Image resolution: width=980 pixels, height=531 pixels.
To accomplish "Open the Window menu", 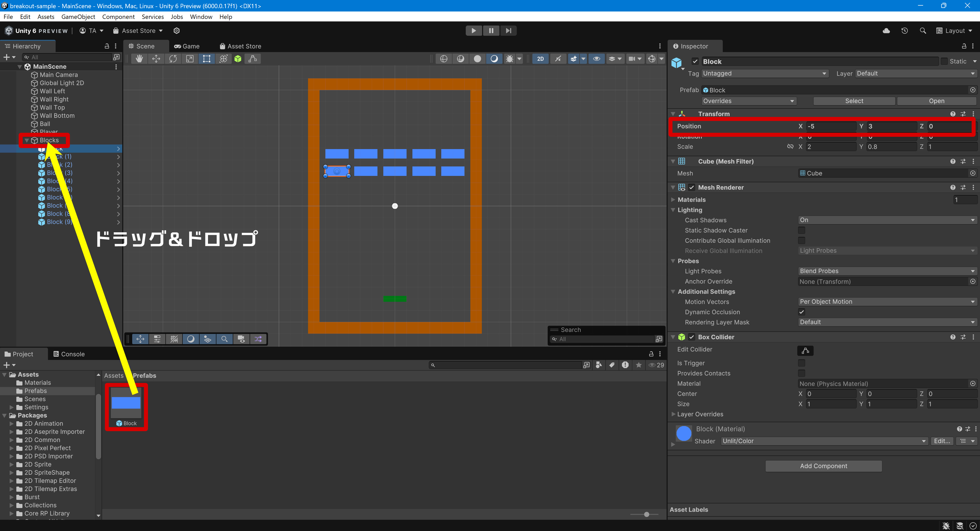I will (201, 17).
